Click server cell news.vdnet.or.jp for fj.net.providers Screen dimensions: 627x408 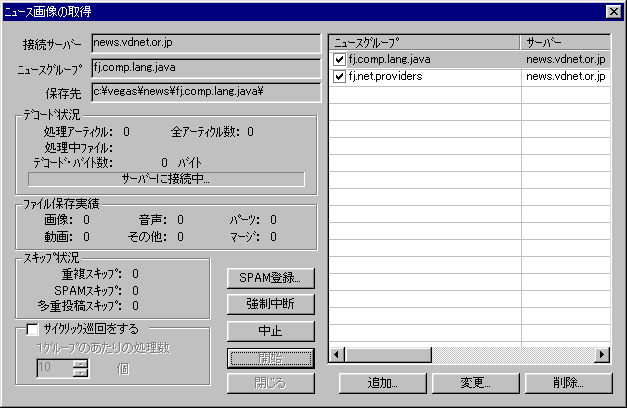click(565, 76)
